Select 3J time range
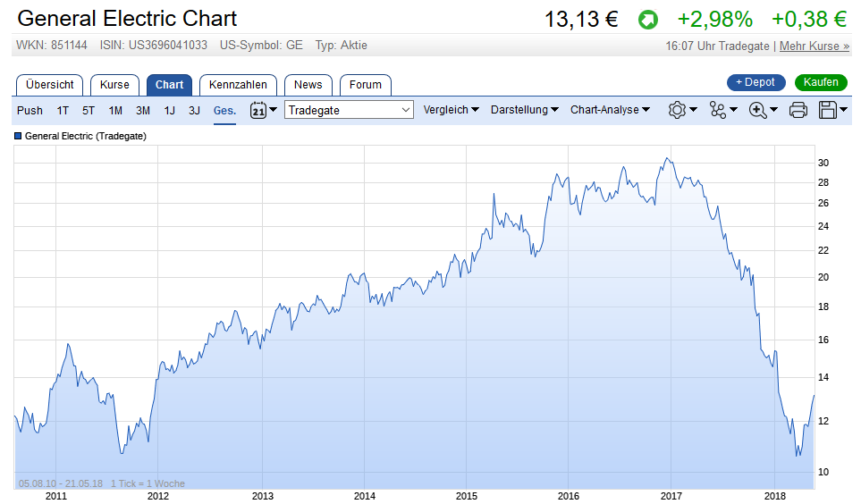Screen dimensions: 861x504 pos(194,110)
